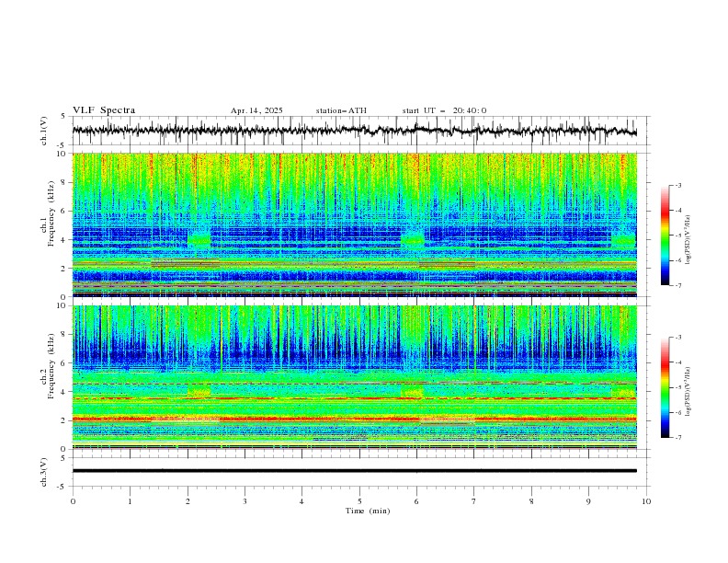Click the time axis tick label '0'
Image resolution: width=728 pixels, height=563 pixels.
[73, 501]
